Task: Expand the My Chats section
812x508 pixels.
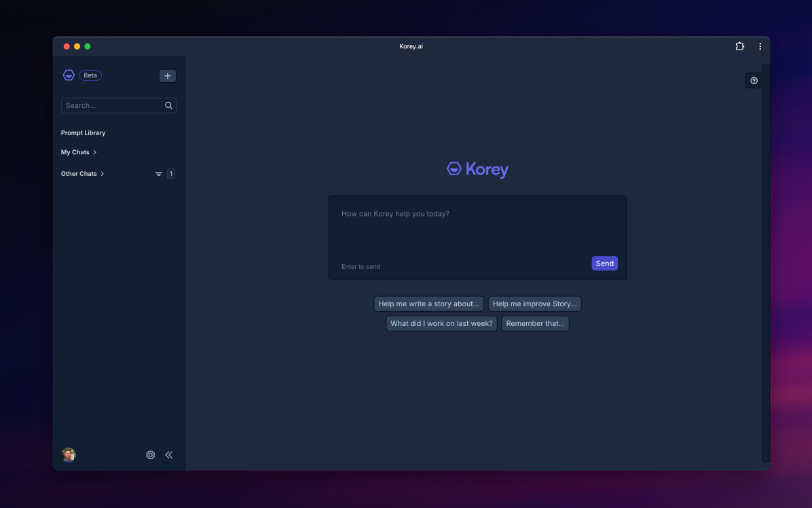Action: point(79,152)
